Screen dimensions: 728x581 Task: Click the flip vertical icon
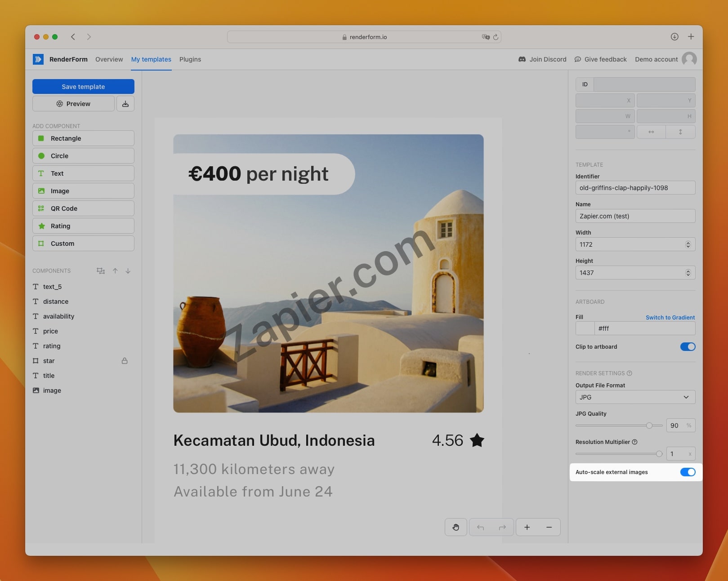680,132
